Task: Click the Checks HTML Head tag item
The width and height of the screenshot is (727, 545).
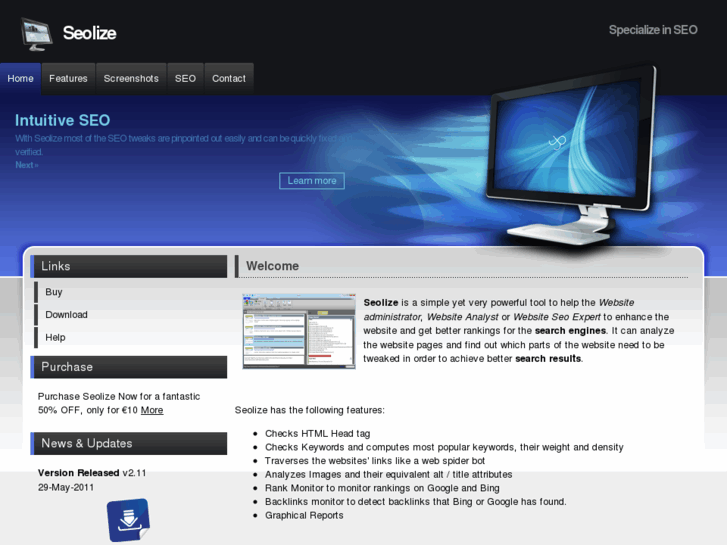Action: click(318, 434)
